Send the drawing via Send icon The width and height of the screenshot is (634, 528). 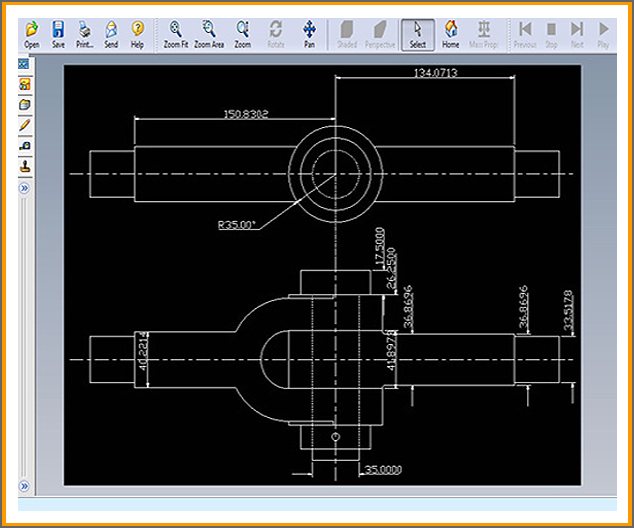pos(111,35)
